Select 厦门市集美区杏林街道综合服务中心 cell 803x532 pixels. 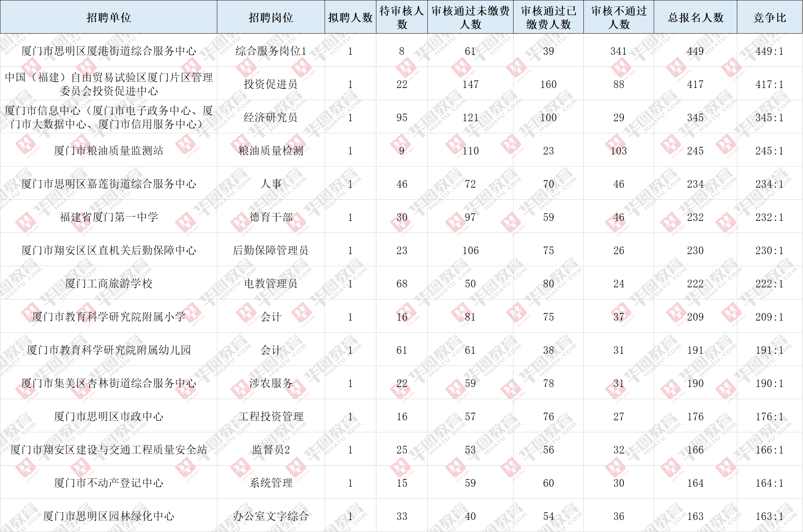(x=108, y=382)
